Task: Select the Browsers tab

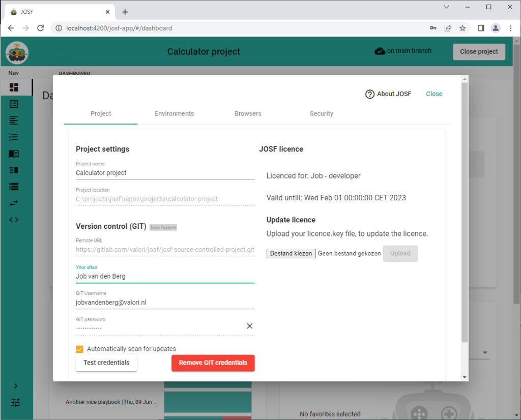Action: [248, 113]
